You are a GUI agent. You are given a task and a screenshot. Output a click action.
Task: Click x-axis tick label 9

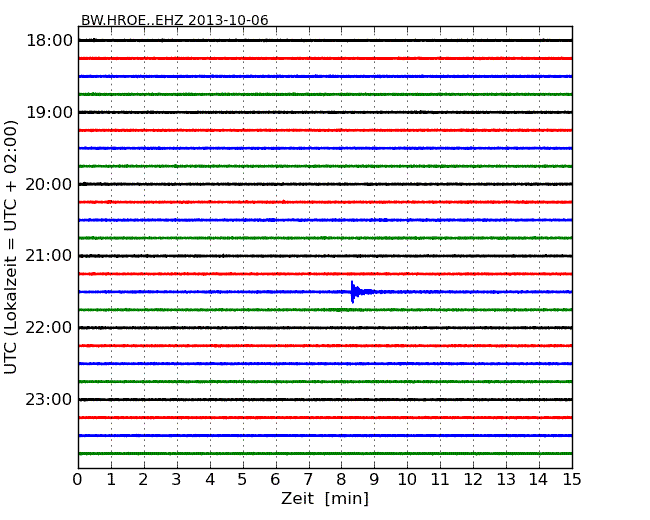(x=374, y=479)
